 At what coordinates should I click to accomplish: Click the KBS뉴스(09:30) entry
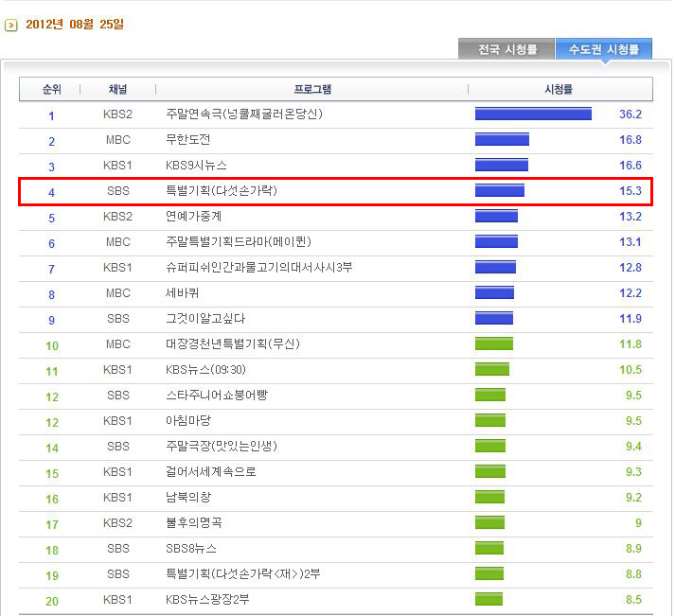tap(205, 370)
